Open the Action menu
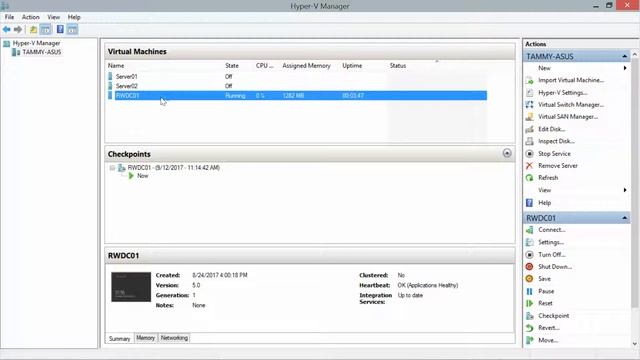Image resolution: width=640 pixels, height=360 pixels. click(x=31, y=17)
